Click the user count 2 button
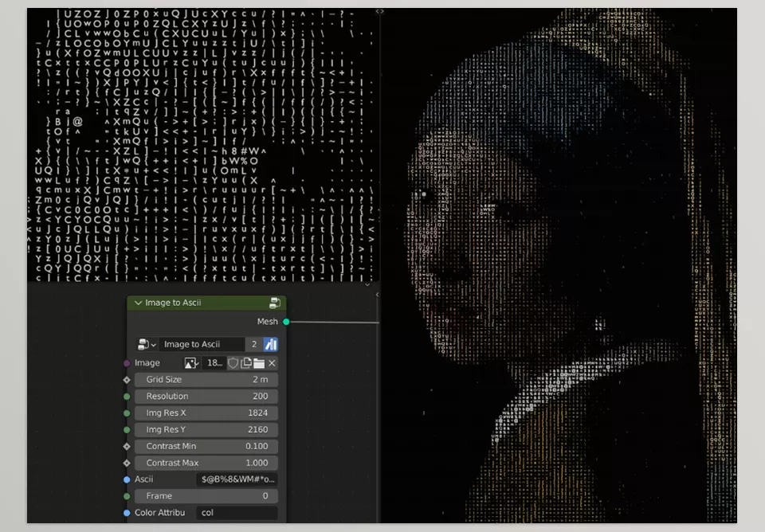This screenshot has width=765, height=532. [253, 344]
